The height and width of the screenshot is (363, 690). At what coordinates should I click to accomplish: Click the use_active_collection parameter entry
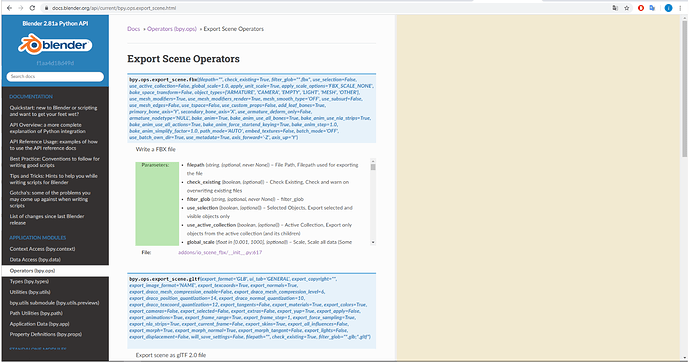click(269, 229)
